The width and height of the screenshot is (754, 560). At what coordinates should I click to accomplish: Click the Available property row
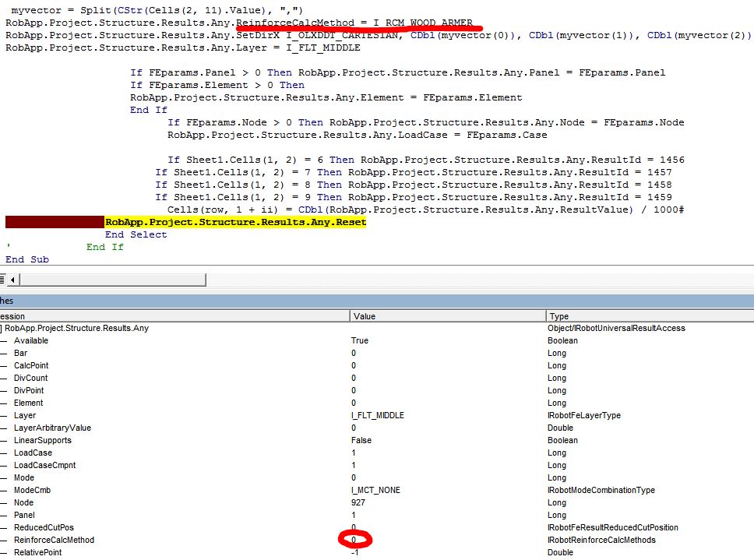coord(377,340)
